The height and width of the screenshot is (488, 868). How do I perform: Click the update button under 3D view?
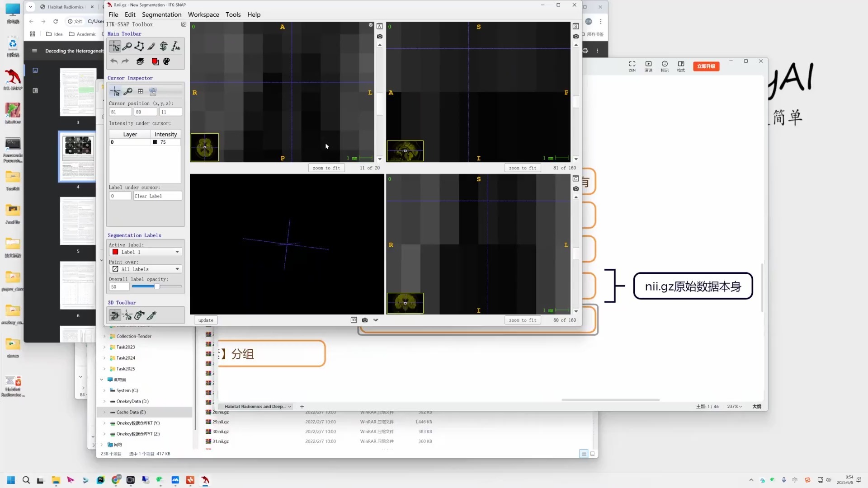206,320
